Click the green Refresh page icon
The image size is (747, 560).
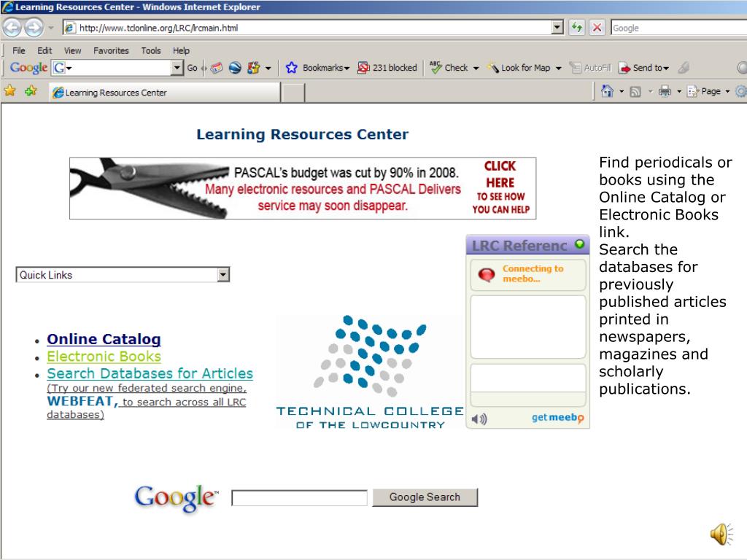(x=577, y=28)
